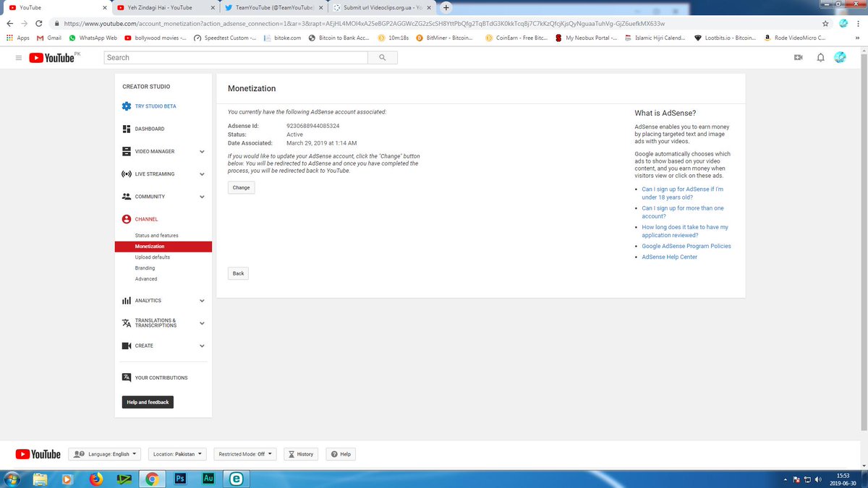Open the account avatar menu
Image resolution: width=868 pixels, height=488 pixels.
click(x=841, y=58)
